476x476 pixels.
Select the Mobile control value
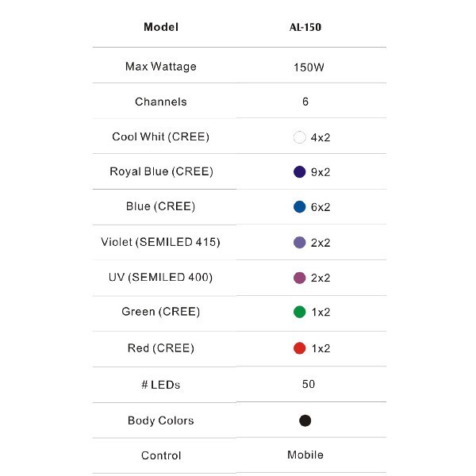pyautogui.click(x=305, y=455)
